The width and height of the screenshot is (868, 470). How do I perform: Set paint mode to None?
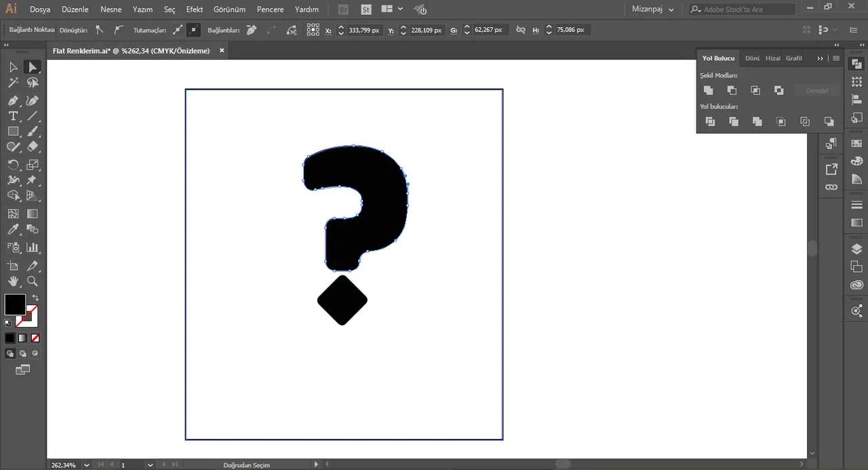click(x=35, y=338)
